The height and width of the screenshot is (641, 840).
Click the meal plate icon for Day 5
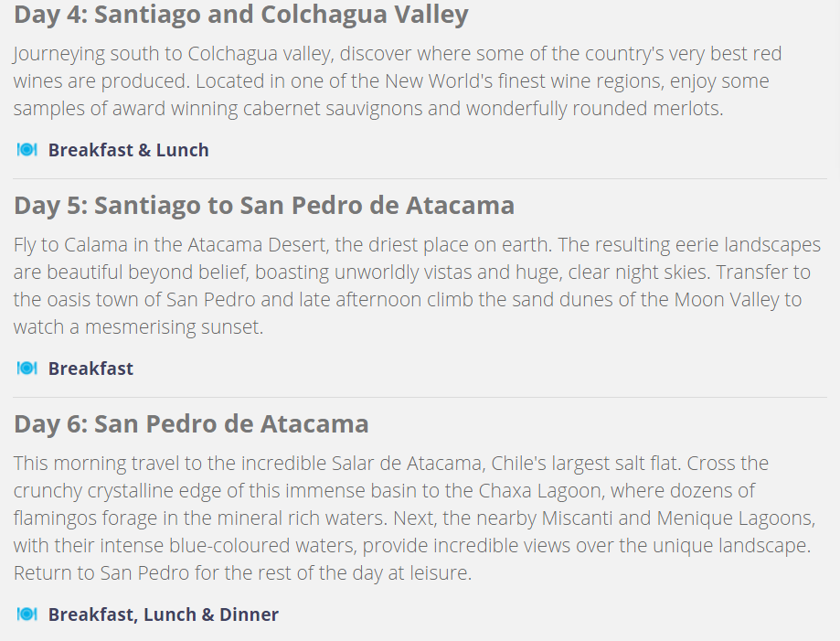(x=27, y=369)
